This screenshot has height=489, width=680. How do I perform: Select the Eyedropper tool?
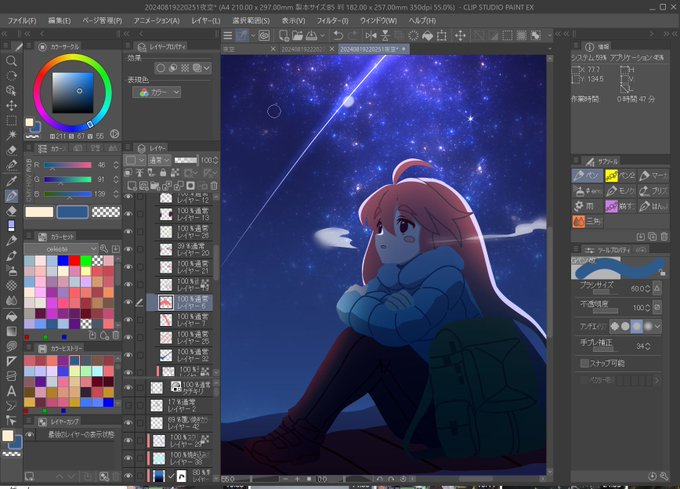pos(11,180)
